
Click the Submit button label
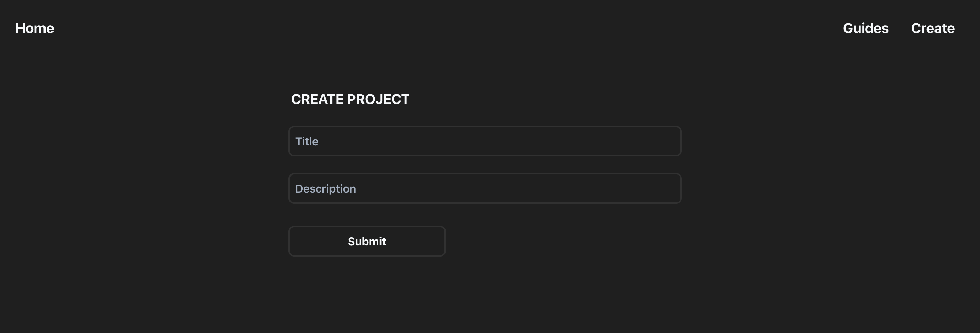tap(367, 241)
